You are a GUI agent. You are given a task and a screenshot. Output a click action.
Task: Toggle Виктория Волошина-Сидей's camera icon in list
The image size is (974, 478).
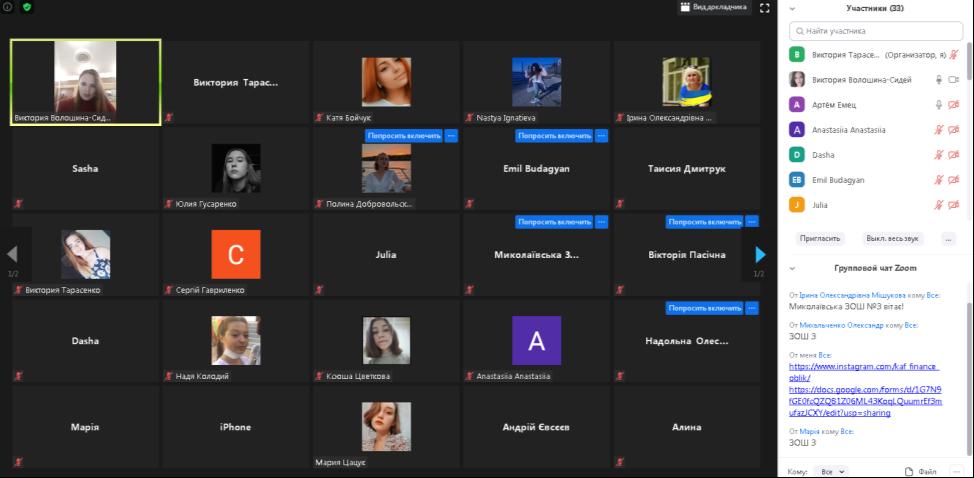click(x=953, y=79)
